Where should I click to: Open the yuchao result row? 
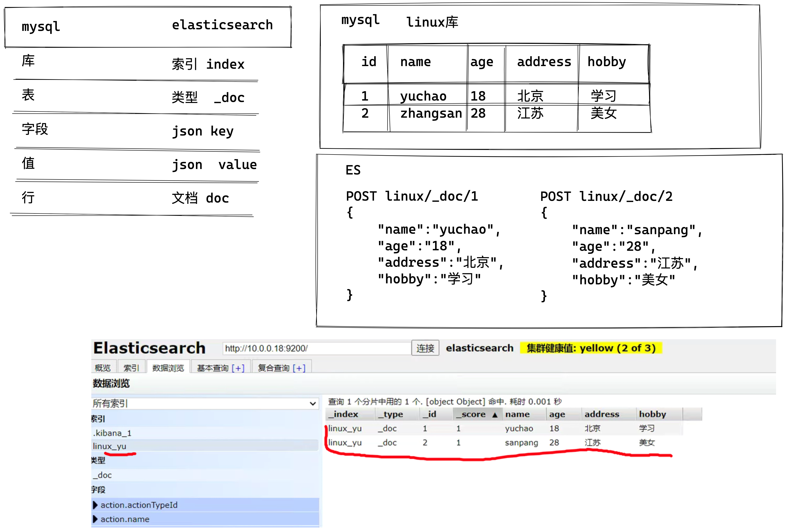(x=519, y=429)
